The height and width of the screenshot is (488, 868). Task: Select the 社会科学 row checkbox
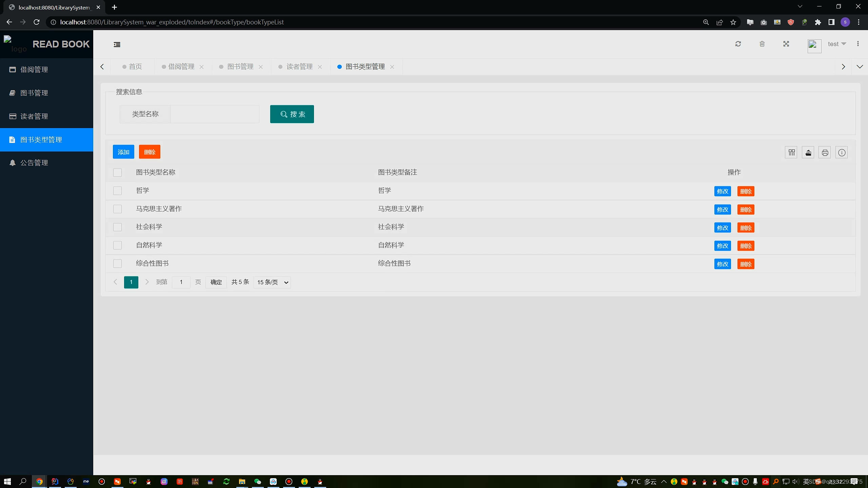(117, 227)
